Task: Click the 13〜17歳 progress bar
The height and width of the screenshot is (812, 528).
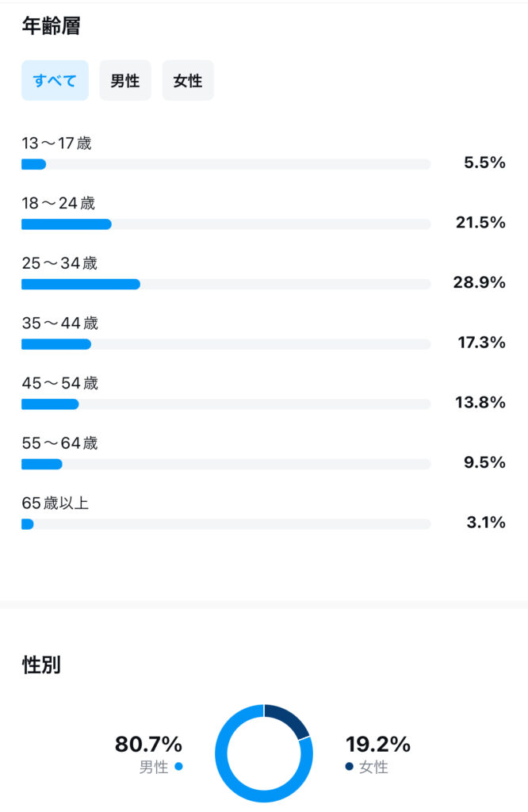Action: tap(226, 164)
